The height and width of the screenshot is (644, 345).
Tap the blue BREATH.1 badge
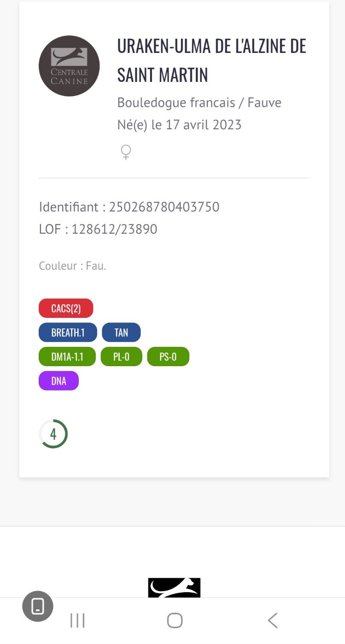pos(68,333)
